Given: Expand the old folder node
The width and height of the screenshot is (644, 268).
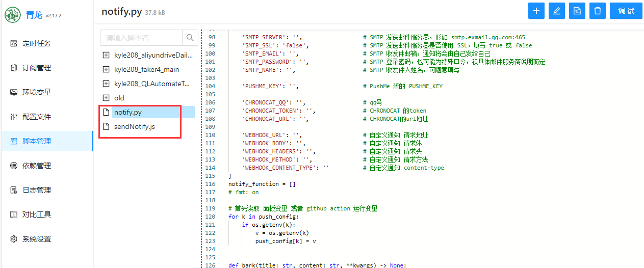Looking at the screenshot, I should tap(106, 98).
